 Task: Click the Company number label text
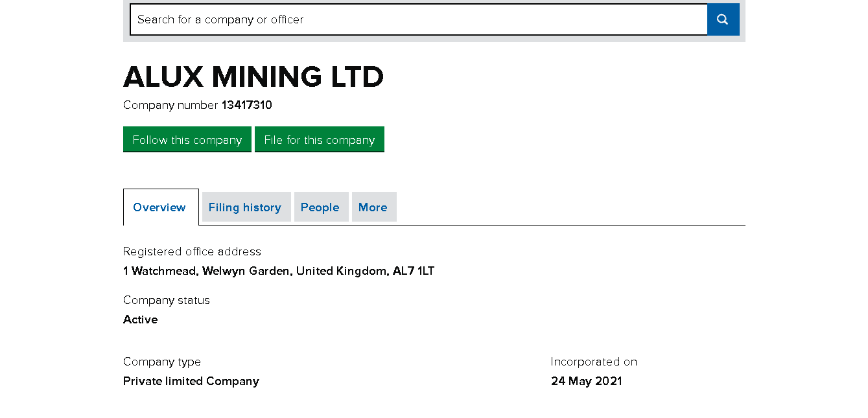click(170, 105)
